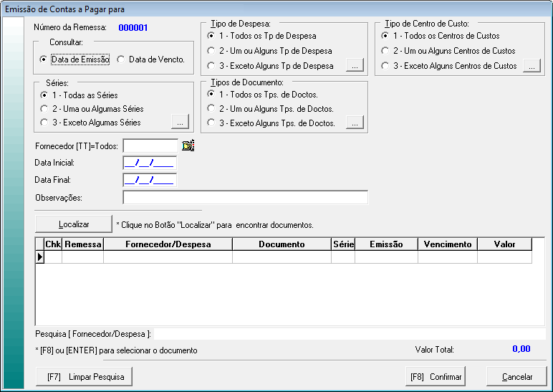Click the Fornecedor/Despesa column header
The height and width of the screenshot is (392, 553).
click(x=168, y=244)
